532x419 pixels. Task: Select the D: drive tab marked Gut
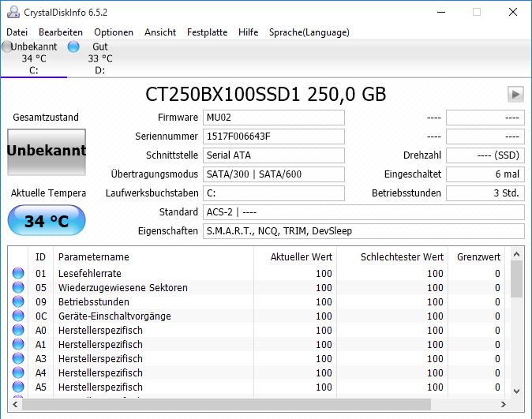click(99, 58)
